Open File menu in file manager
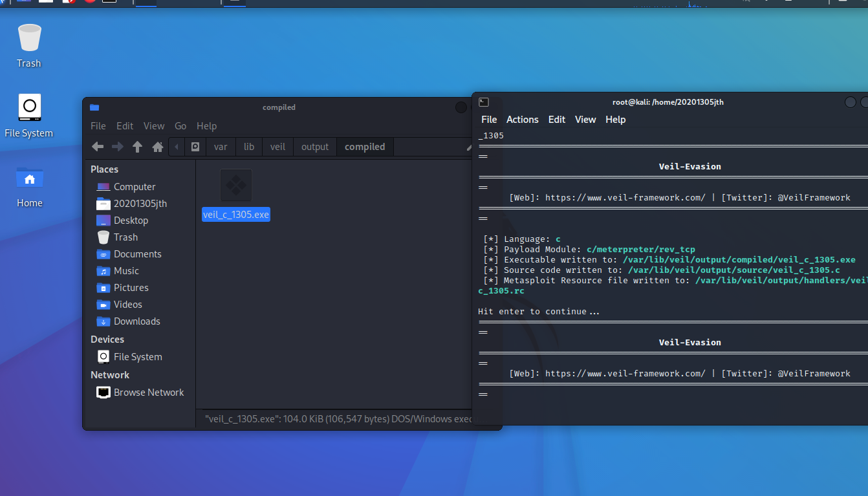The height and width of the screenshot is (496, 868). 98,126
